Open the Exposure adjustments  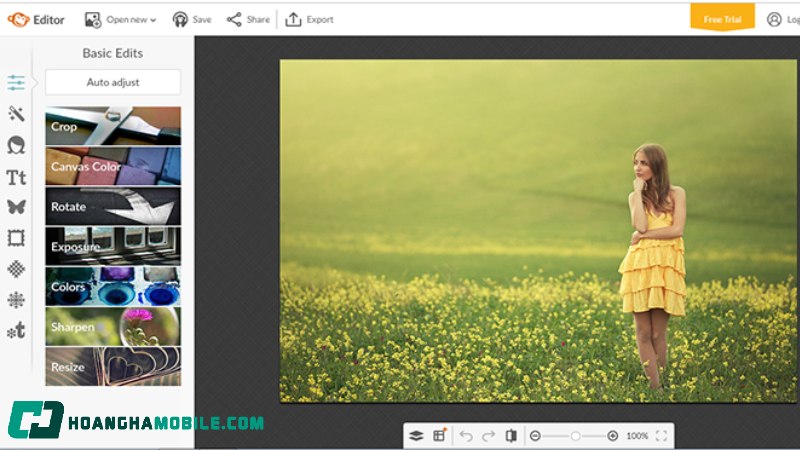point(113,246)
